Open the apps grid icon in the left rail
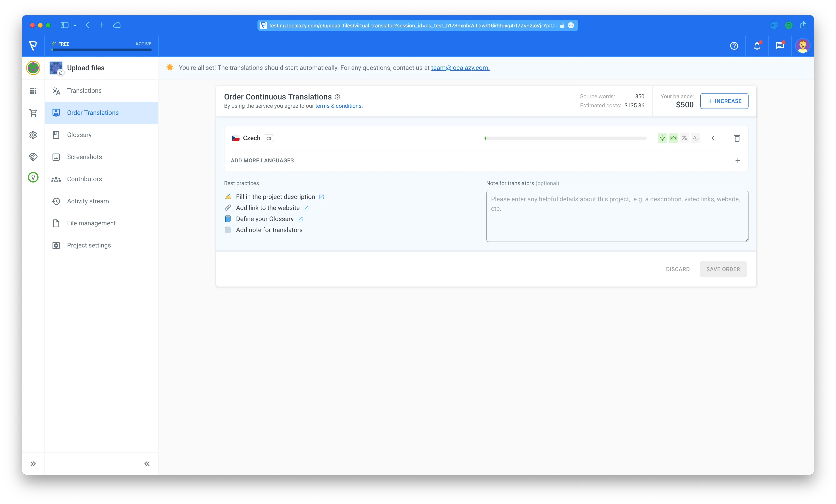 click(33, 91)
